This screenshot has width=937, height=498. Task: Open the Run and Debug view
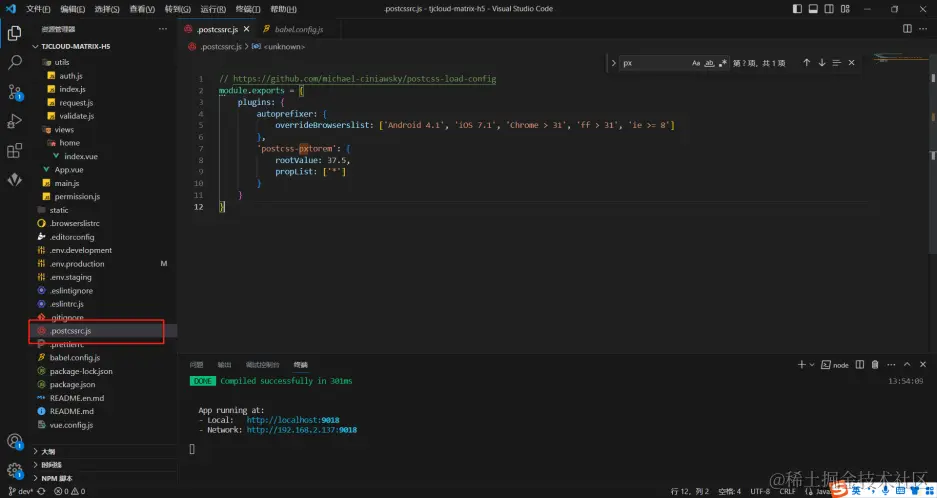point(15,122)
